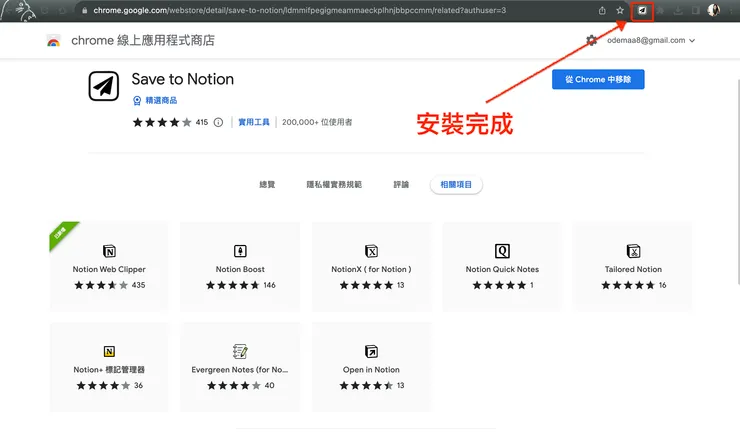This screenshot has width=740, height=437.
Task: Click the 200,000+ 位使用者 text
Action: [x=317, y=122]
